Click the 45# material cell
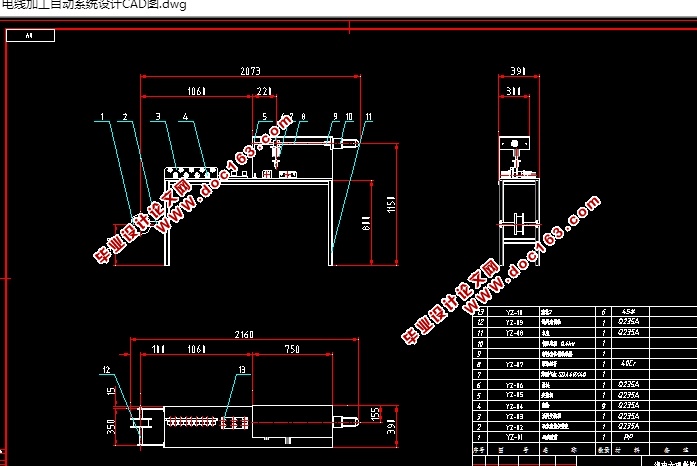Screen dimensions: 697x466 [629, 312]
